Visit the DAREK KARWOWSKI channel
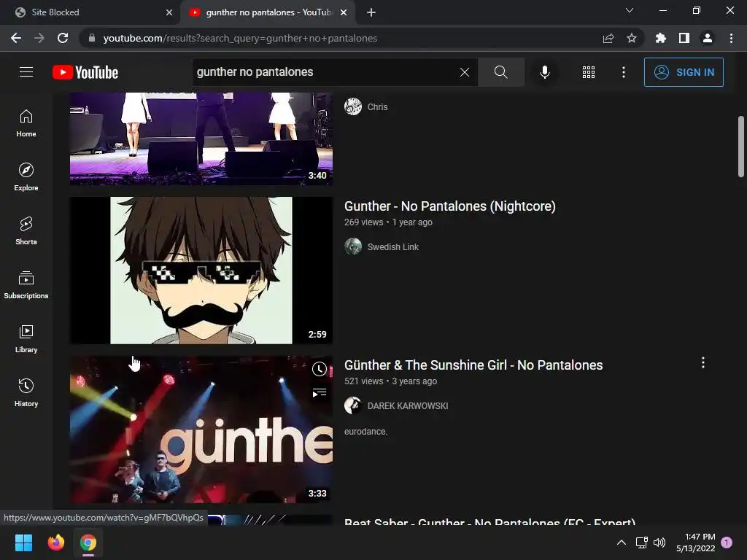The width and height of the screenshot is (747, 560). 407,405
